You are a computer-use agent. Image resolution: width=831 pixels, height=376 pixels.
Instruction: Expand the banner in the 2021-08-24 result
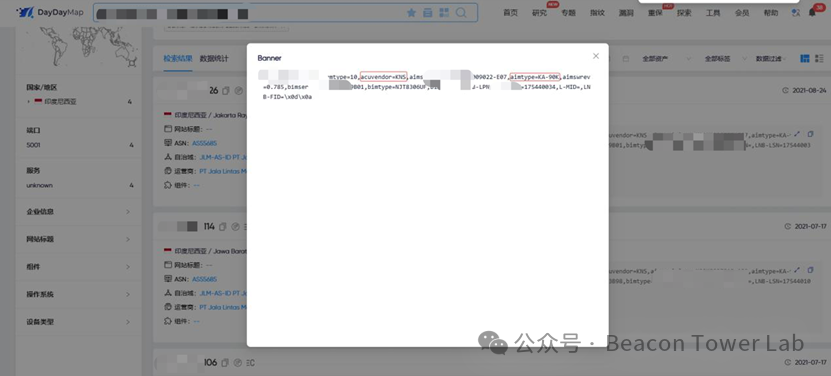click(x=797, y=135)
